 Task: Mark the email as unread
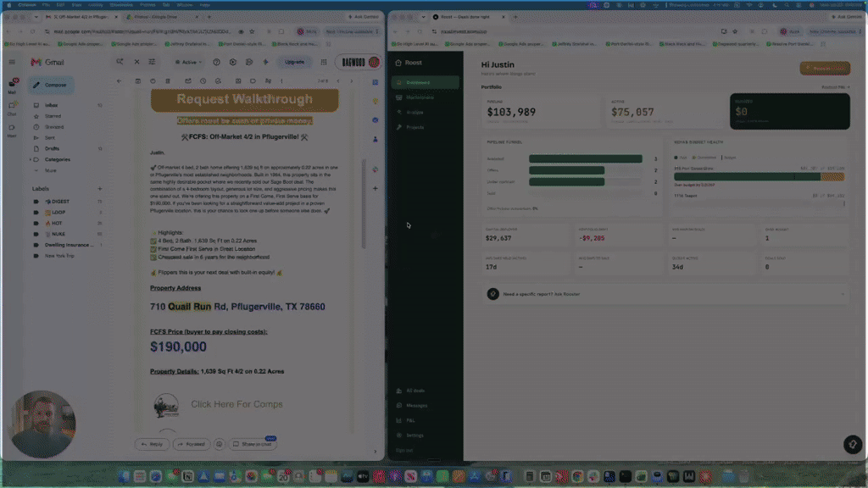pos(188,80)
